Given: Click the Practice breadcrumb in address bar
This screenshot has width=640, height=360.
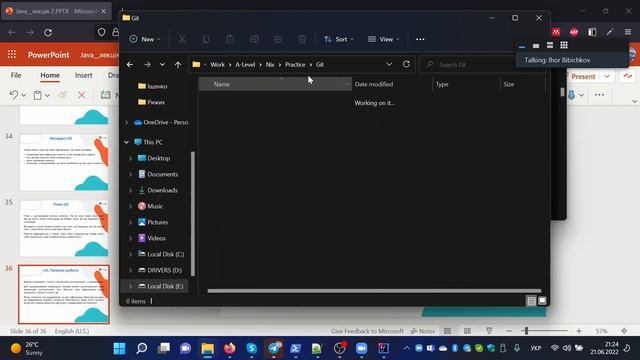Looking at the screenshot, I should [x=295, y=64].
